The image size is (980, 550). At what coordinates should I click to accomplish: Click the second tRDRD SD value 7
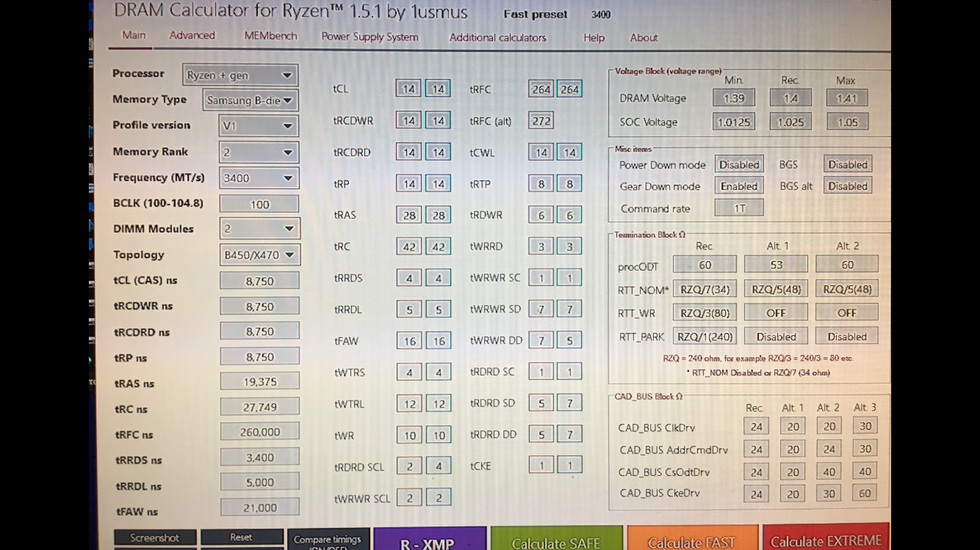(570, 403)
